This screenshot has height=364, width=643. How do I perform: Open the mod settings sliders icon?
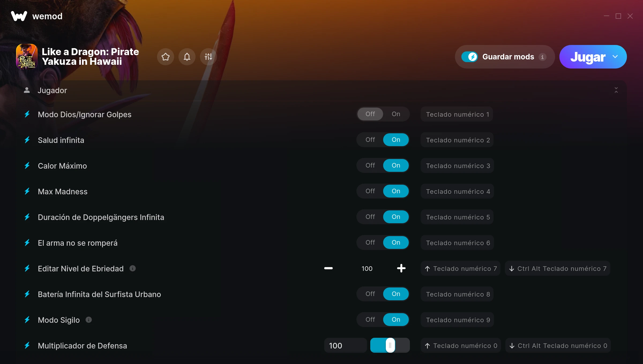point(208,57)
